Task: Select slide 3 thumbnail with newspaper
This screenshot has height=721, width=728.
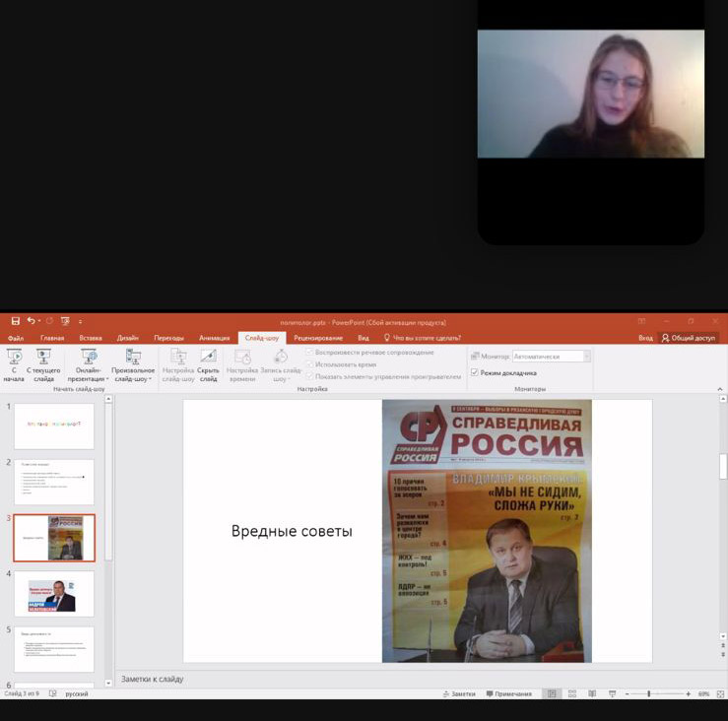Action: 54,538
